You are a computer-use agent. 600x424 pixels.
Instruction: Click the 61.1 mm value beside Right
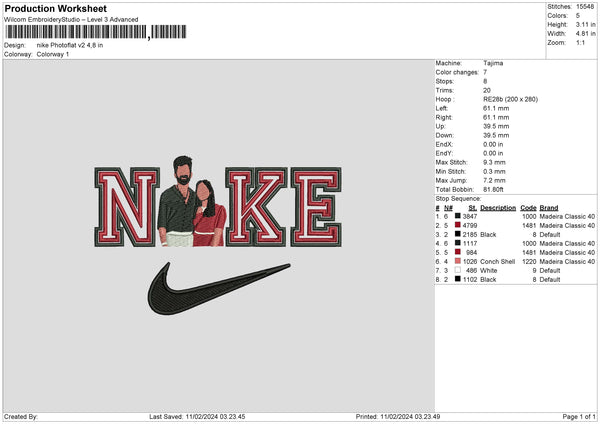click(x=496, y=117)
